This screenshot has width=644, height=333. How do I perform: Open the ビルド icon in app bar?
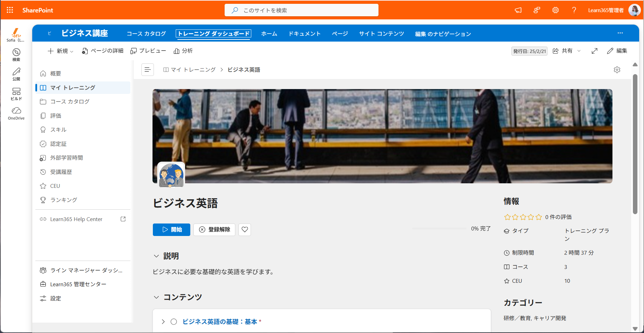click(16, 94)
